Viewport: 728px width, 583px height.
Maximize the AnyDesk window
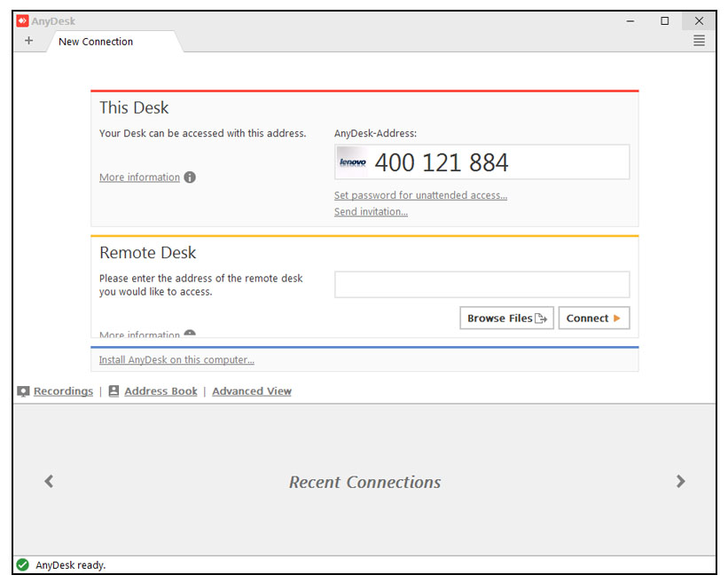pyautogui.click(x=664, y=21)
